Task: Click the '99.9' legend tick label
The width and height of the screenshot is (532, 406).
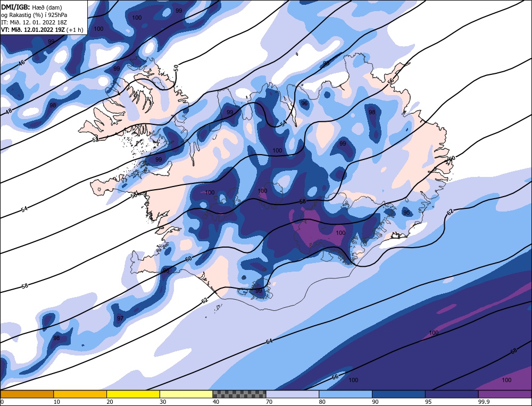Action: 484,402
